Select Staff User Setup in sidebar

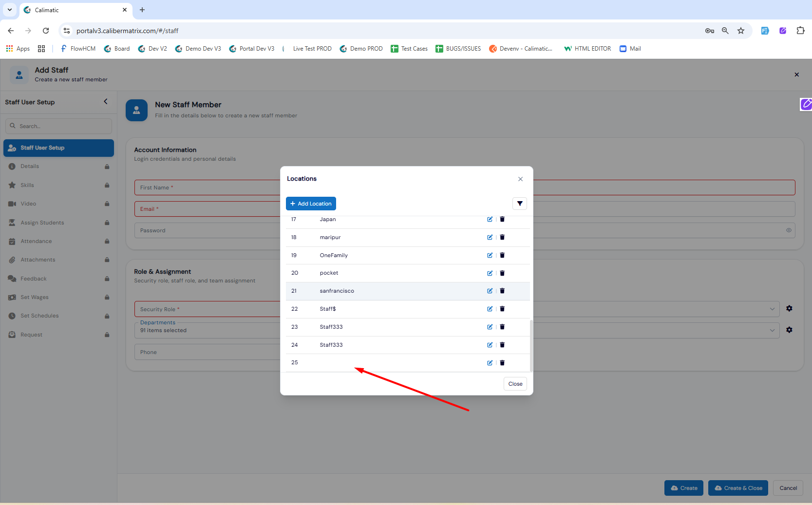[58, 148]
